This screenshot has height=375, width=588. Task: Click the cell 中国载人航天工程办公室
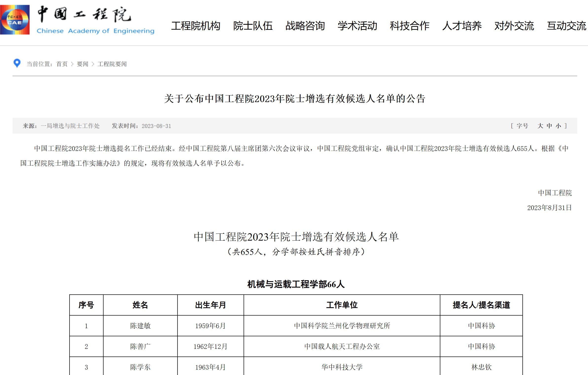(342, 346)
